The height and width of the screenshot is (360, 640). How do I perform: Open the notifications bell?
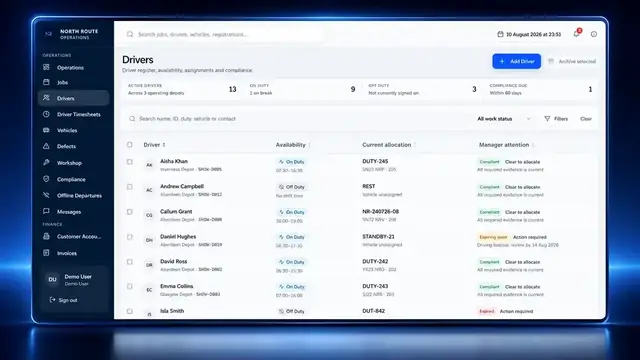[x=576, y=34]
